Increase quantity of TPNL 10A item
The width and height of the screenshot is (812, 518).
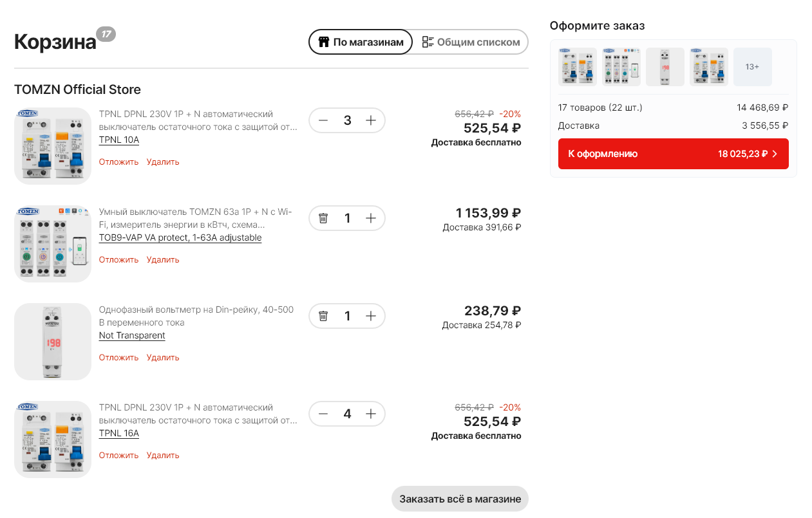371,120
